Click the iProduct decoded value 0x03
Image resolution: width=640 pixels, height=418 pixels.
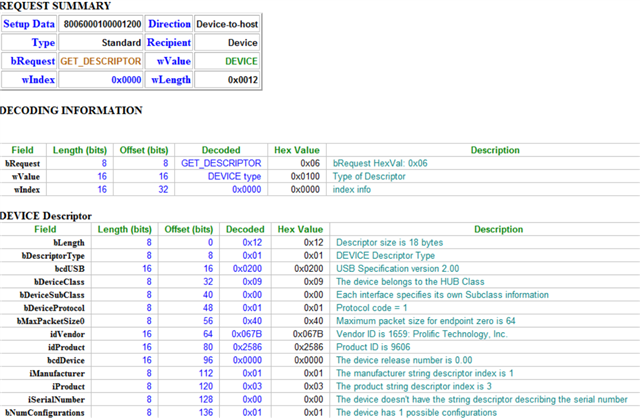[252, 386]
